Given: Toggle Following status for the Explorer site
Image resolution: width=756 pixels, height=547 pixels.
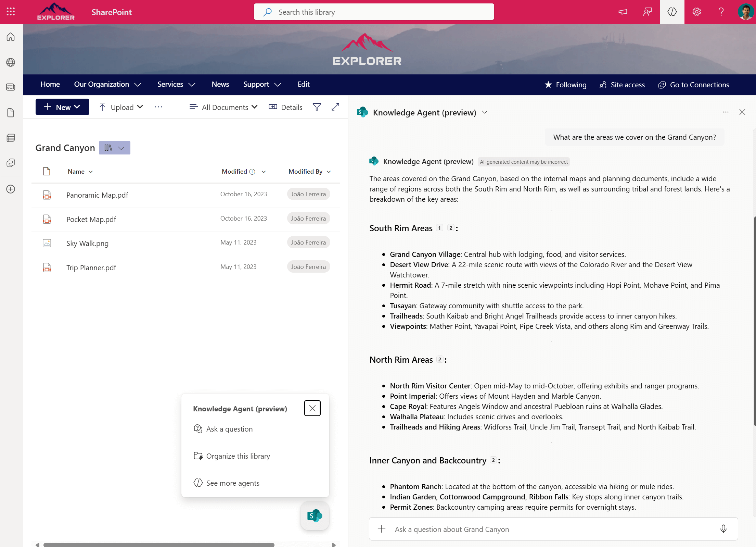Looking at the screenshot, I should pos(565,85).
